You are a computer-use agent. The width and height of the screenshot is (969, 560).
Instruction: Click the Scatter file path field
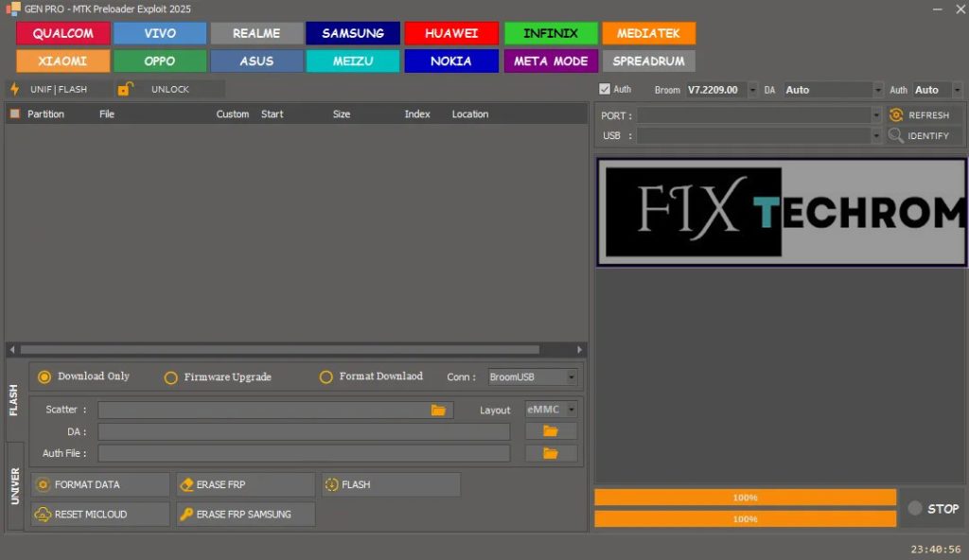(x=275, y=410)
